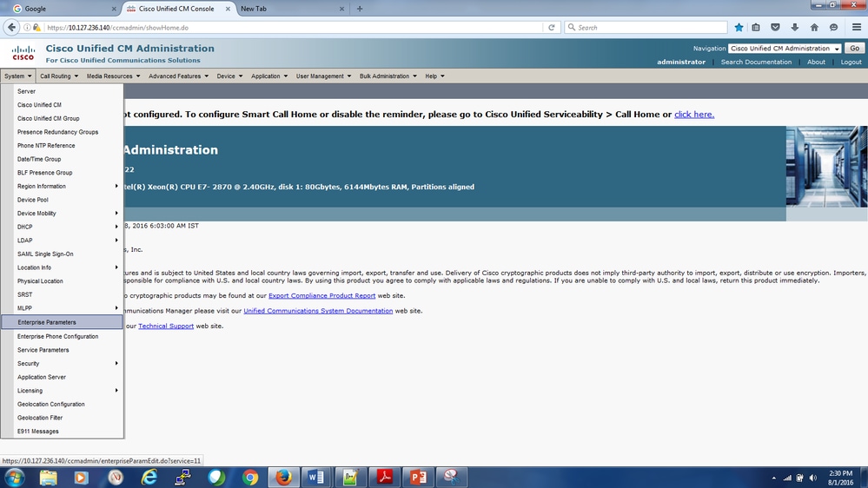The image size is (868, 488).
Task: Show hidden system tray icons arrow
Action: (x=774, y=478)
